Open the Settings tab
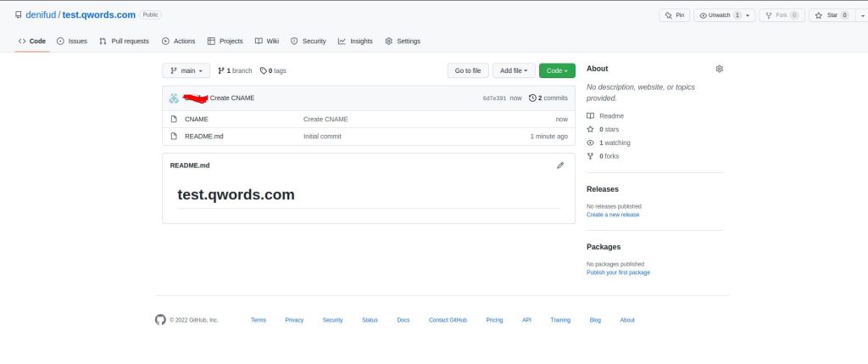Screen dimensions: 868x364 click(403, 41)
